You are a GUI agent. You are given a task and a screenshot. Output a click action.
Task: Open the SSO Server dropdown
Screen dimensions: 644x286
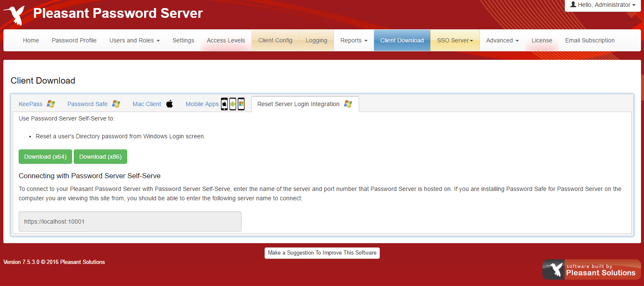[455, 40]
